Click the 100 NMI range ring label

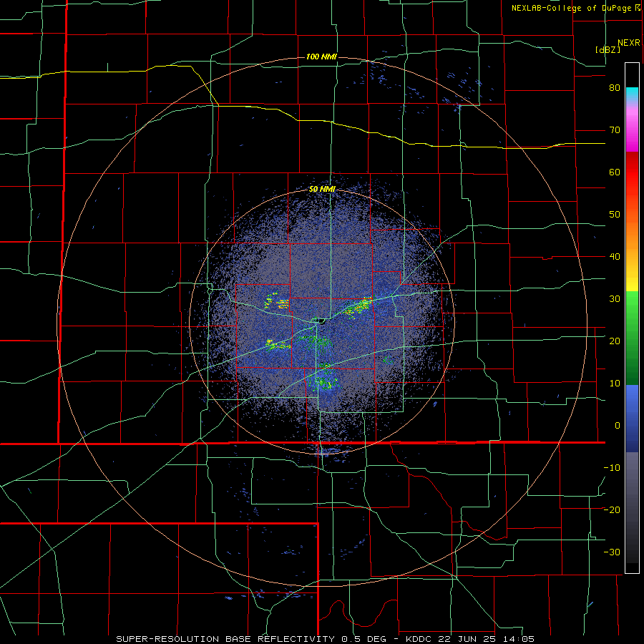(321, 57)
